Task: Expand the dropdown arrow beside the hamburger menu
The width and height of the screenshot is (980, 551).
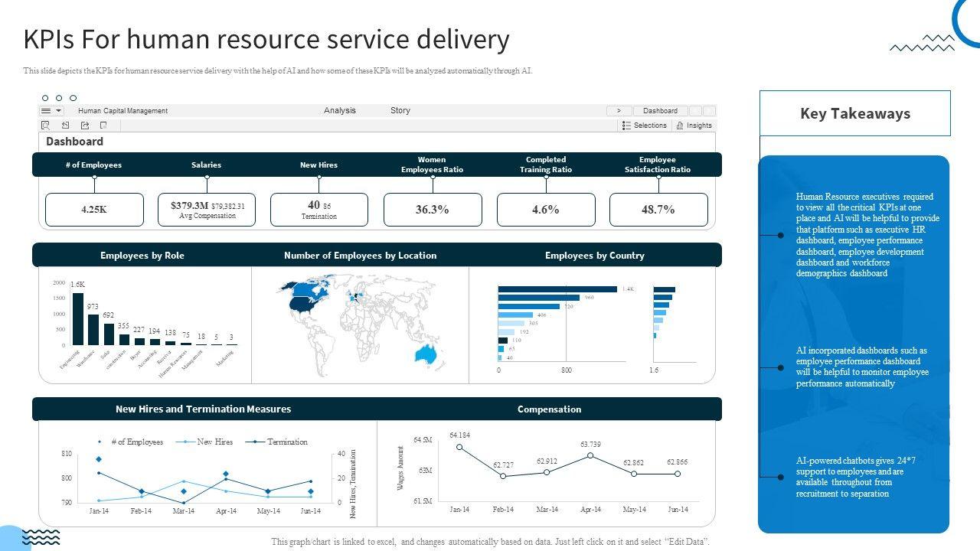Action: click(x=58, y=111)
